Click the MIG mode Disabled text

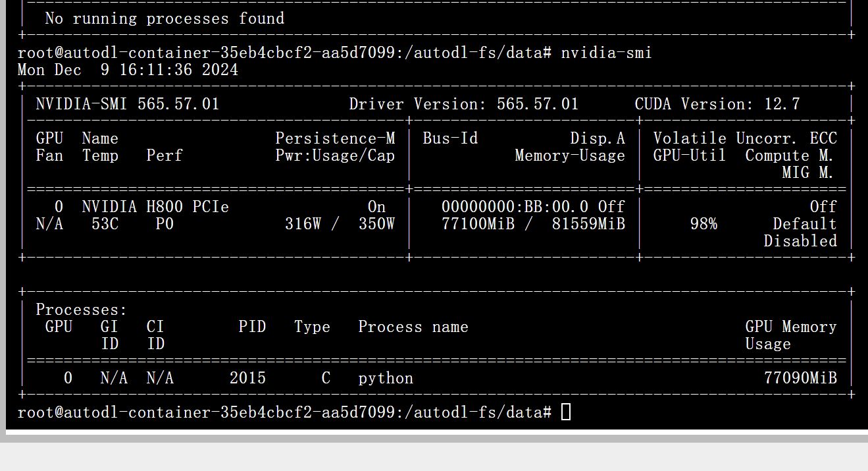click(800, 241)
